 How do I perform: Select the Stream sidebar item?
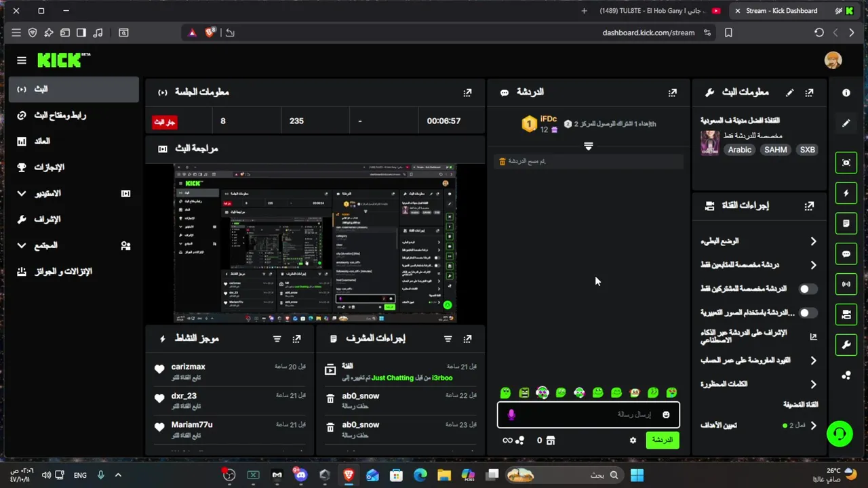click(x=73, y=89)
